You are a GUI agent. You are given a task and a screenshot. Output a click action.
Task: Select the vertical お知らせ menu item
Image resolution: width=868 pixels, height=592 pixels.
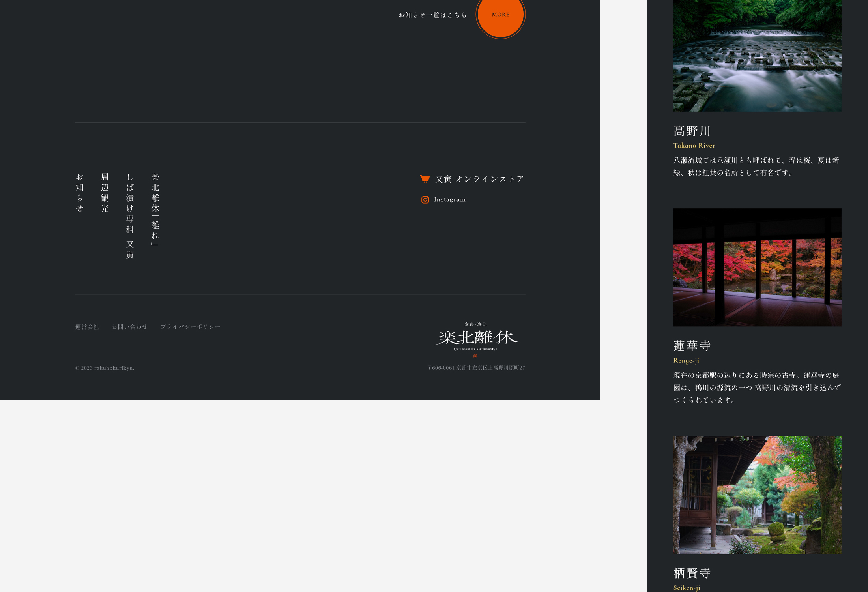tap(80, 193)
